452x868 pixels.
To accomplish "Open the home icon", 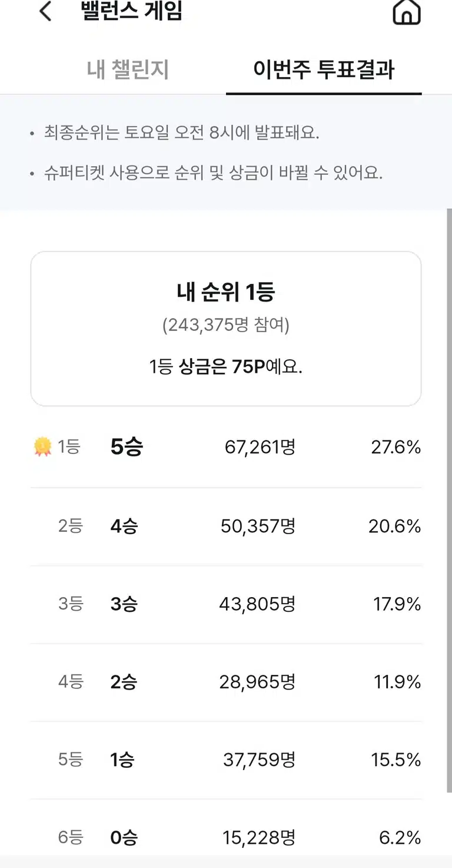I will coord(407,11).
